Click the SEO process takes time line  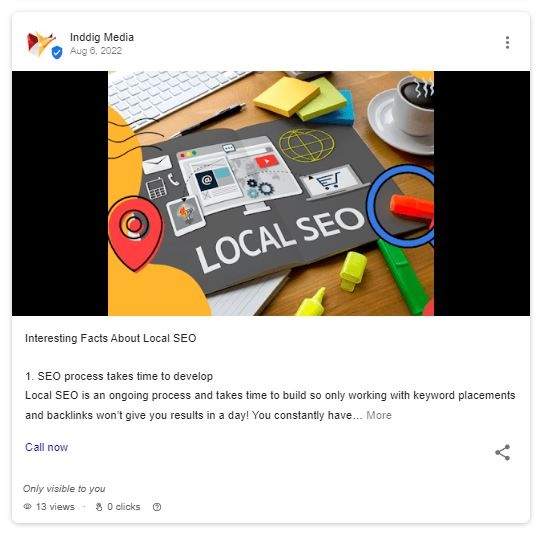click(119, 376)
